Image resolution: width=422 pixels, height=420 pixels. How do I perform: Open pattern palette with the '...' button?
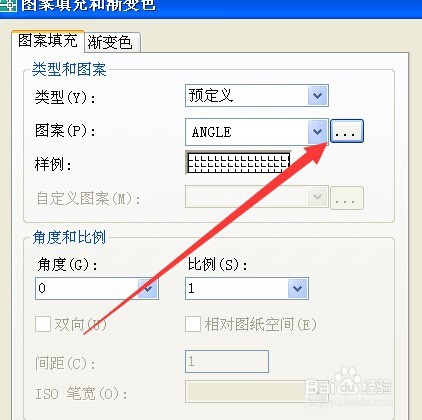(347, 131)
